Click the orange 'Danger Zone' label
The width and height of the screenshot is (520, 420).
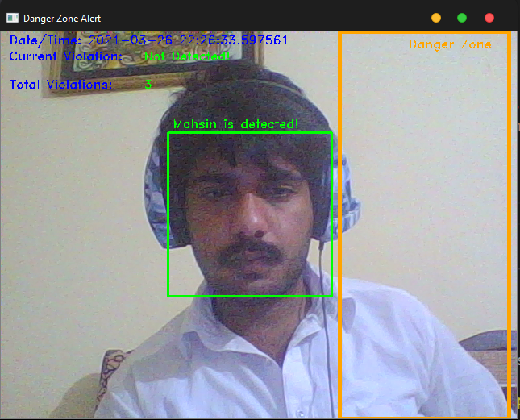click(x=450, y=44)
